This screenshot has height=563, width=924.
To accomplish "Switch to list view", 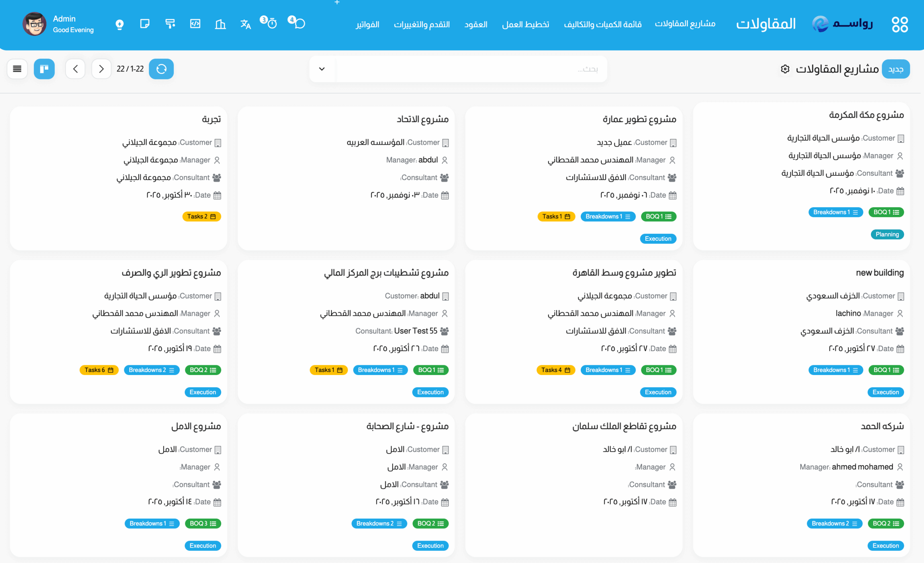I will (x=17, y=69).
